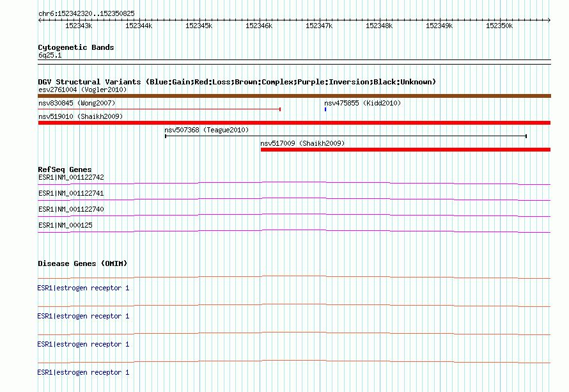Click the 152344k ruler tick label
The height and width of the screenshot is (392, 569).
(x=139, y=26)
